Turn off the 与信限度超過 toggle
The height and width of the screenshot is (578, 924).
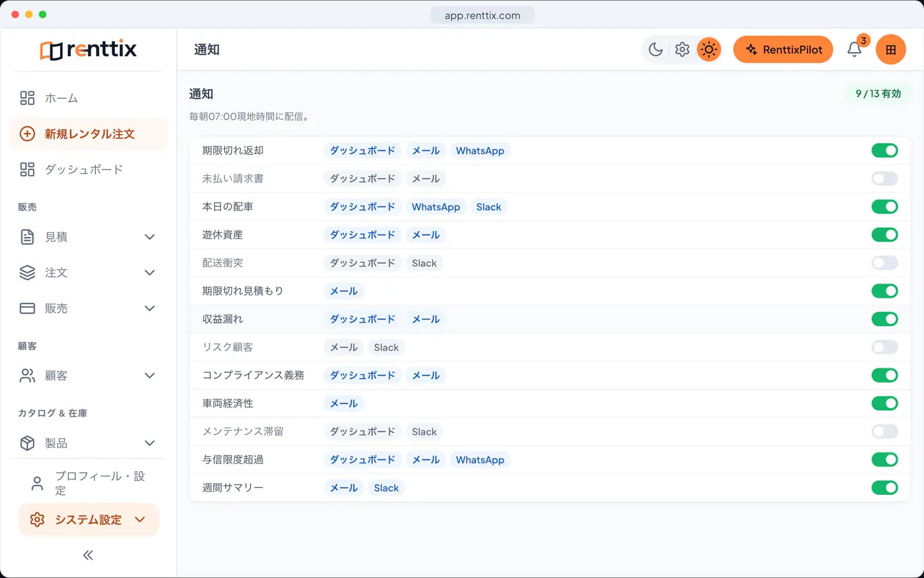point(885,460)
